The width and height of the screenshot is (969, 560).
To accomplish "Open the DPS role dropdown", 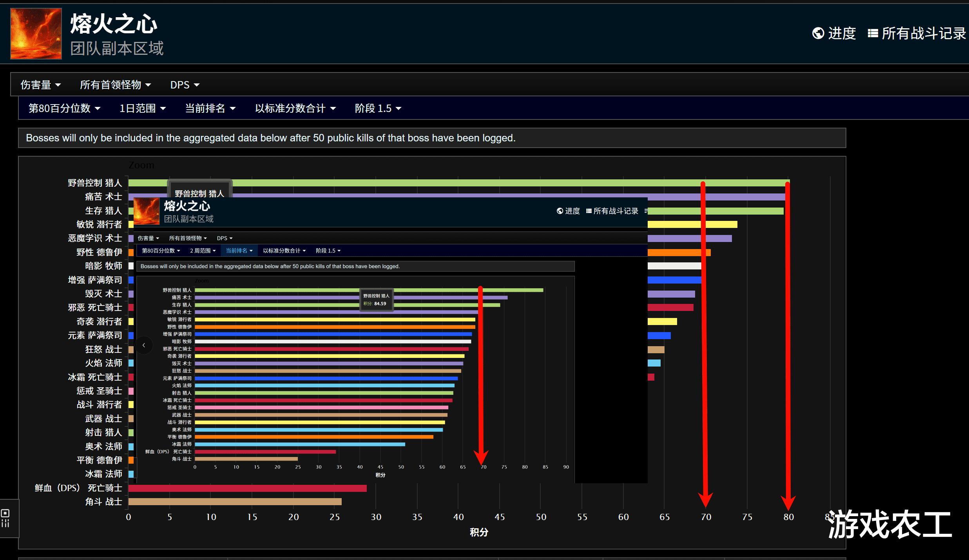I will 185,85.
